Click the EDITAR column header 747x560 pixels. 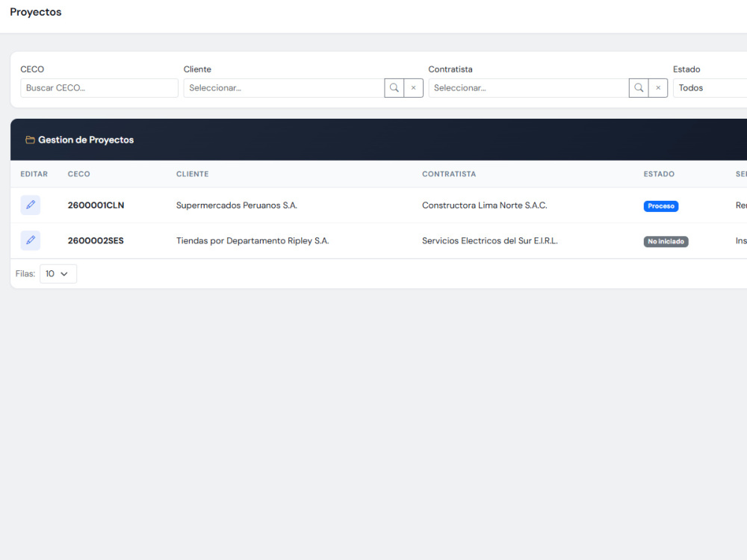point(34,174)
